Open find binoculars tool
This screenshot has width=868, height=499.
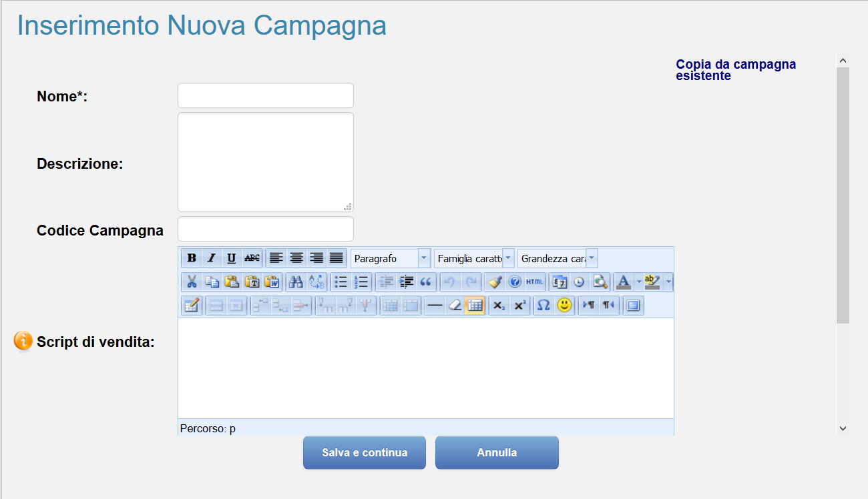(296, 282)
